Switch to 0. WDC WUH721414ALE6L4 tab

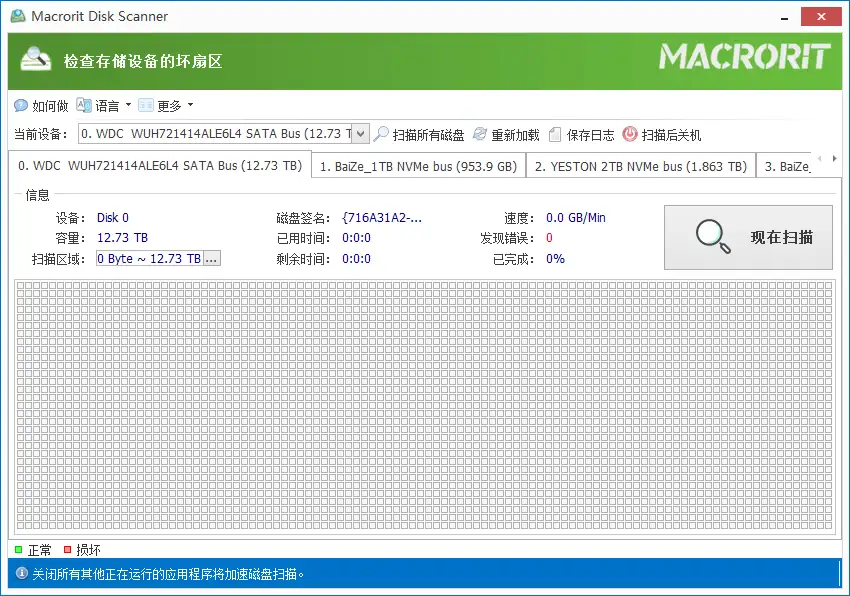(x=160, y=165)
